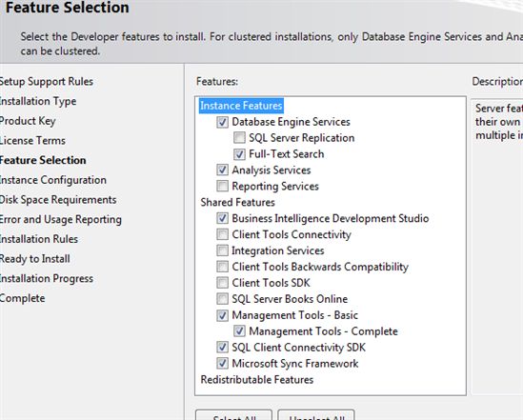Click Client Tools Backwards Compatibility label
Image resolution: width=523 pixels, height=420 pixels.
coord(320,267)
